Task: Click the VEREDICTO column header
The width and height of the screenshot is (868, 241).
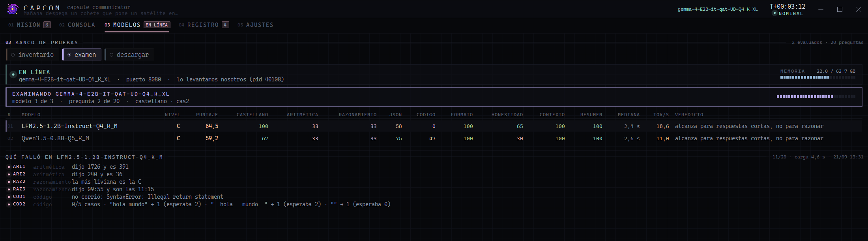Action: click(689, 115)
